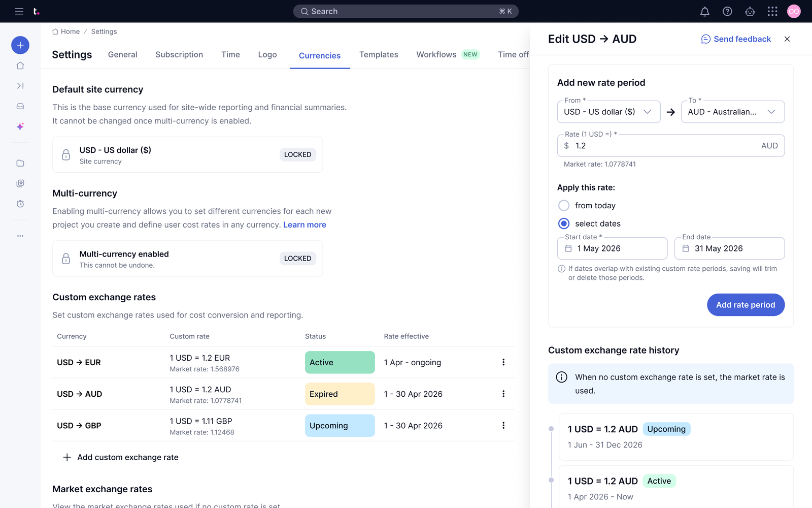Go to Home breadcrumb
The height and width of the screenshot is (508, 812).
click(66, 31)
